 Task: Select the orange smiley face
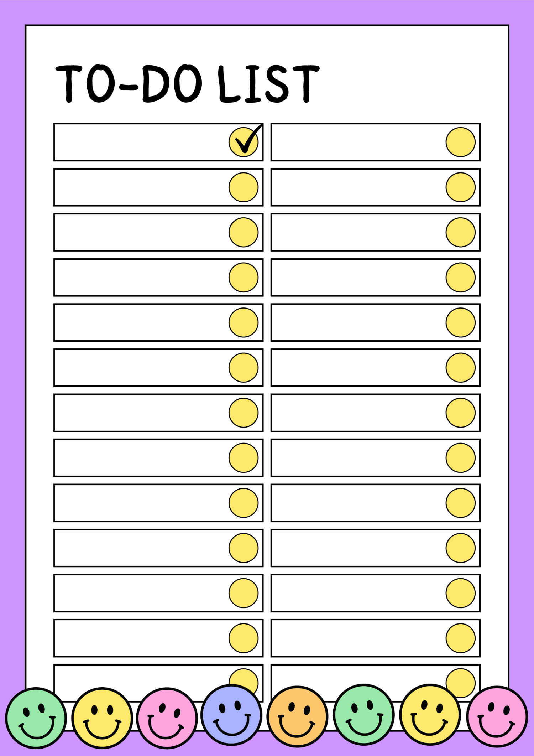tap(297, 716)
